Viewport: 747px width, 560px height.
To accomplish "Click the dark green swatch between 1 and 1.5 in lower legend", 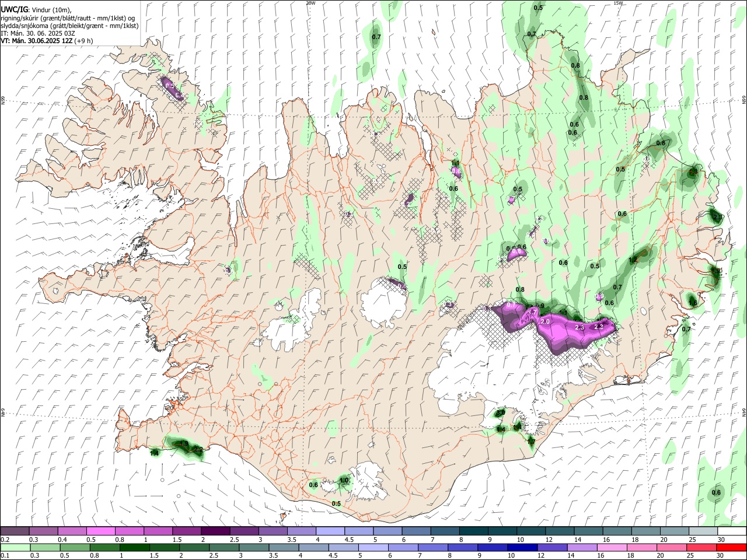I will tap(134, 547).
